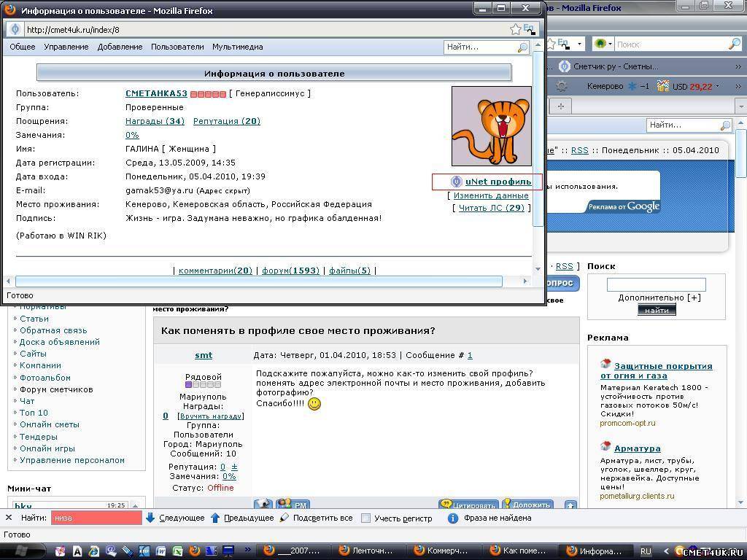This screenshot has width=747, height=560.
Task: Open the dropdown beside the bookmark star
Action: 579,44
